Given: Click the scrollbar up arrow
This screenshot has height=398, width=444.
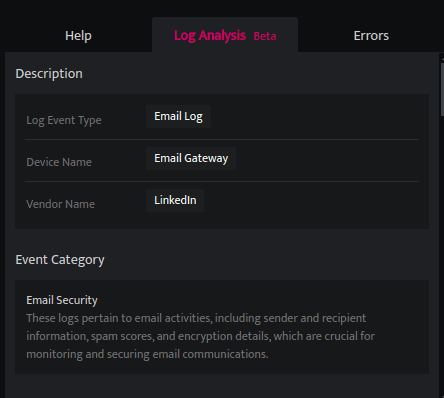Looking at the screenshot, I should [x=442, y=59].
